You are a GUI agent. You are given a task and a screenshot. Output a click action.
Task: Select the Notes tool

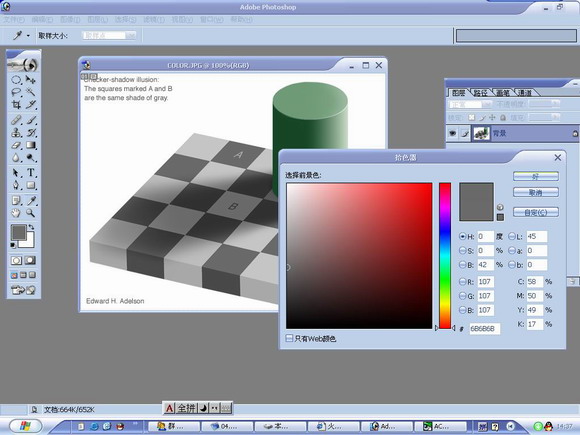point(16,200)
